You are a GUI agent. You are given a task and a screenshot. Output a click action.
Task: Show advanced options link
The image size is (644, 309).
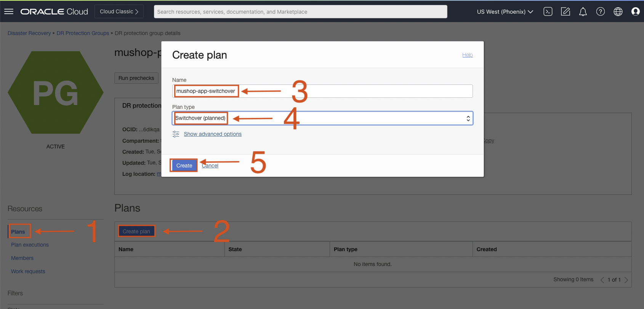click(x=213, y=134)
